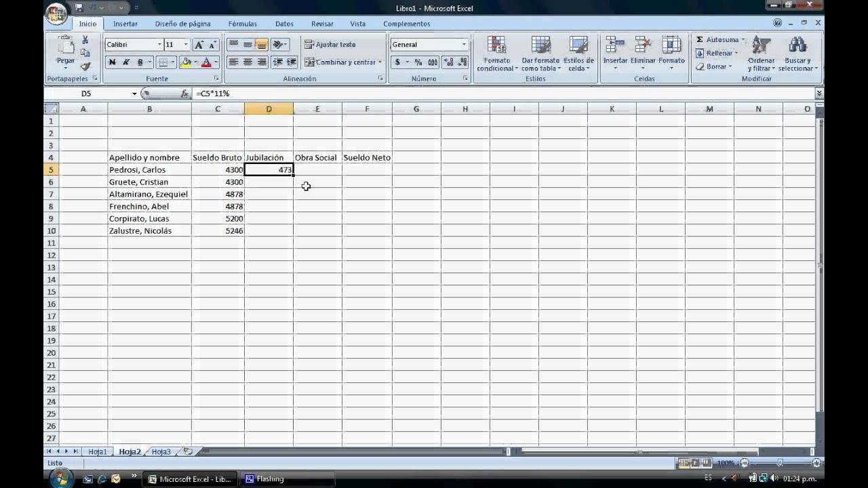
Task: Switch to sheet Hoja1
Action: tap(98, 451)
